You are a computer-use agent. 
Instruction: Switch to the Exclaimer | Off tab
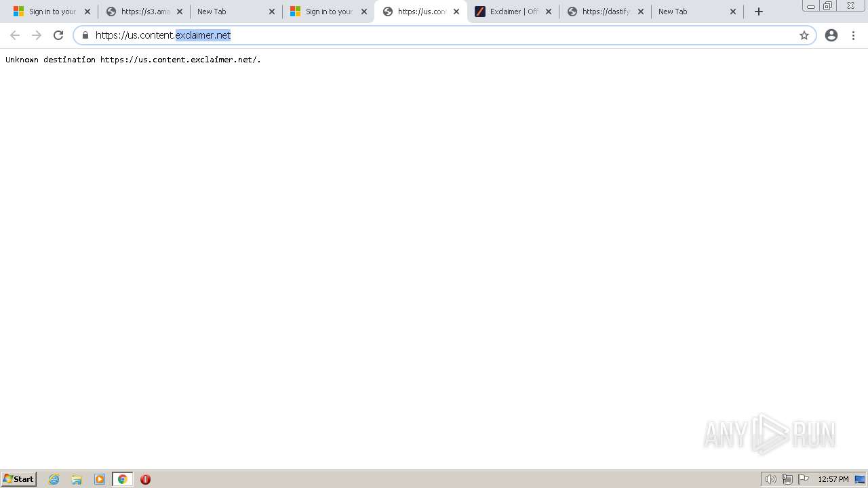coord(513,12)
